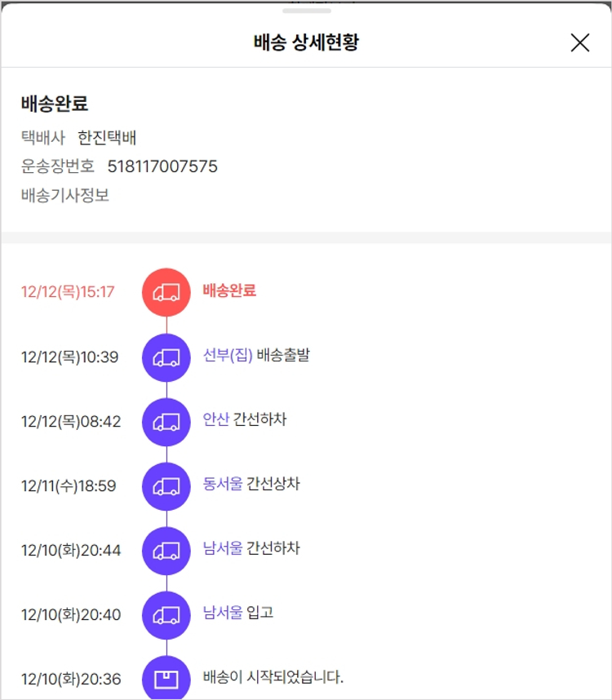Click the truck icon for 남서울 입고
This screenshot has width=612, height=700.
pyautogui.click(x=166, y=614)
